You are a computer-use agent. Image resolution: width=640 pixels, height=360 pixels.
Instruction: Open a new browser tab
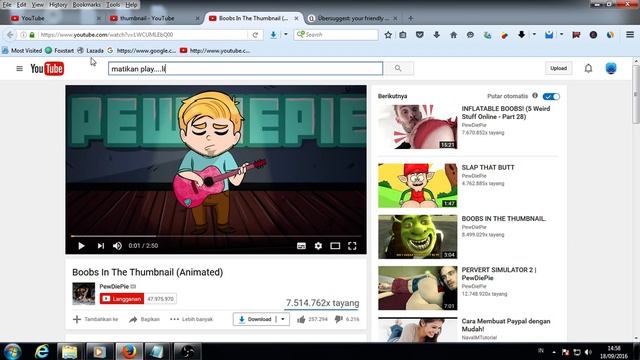pos(411,18)
